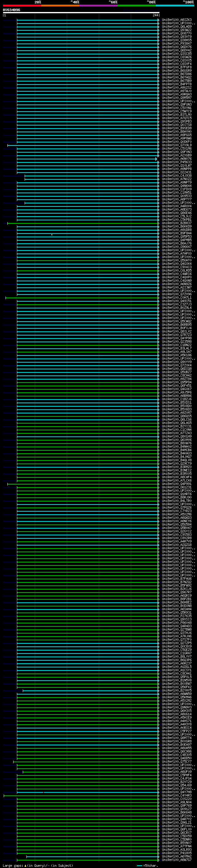The height and width of the screenshot is (868, 197).
Task: Select hit label UniRef100_Q4N644
Action: (x=177, y=186)
